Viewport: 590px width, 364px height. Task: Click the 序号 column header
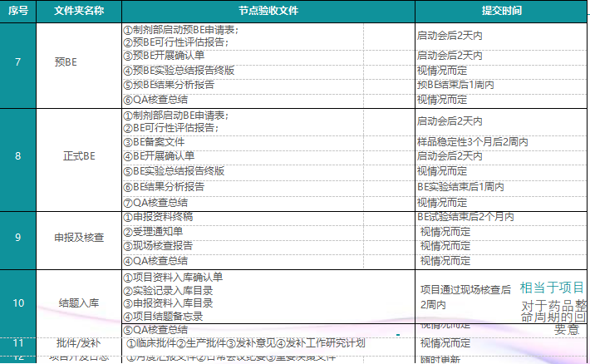(18, 11)
